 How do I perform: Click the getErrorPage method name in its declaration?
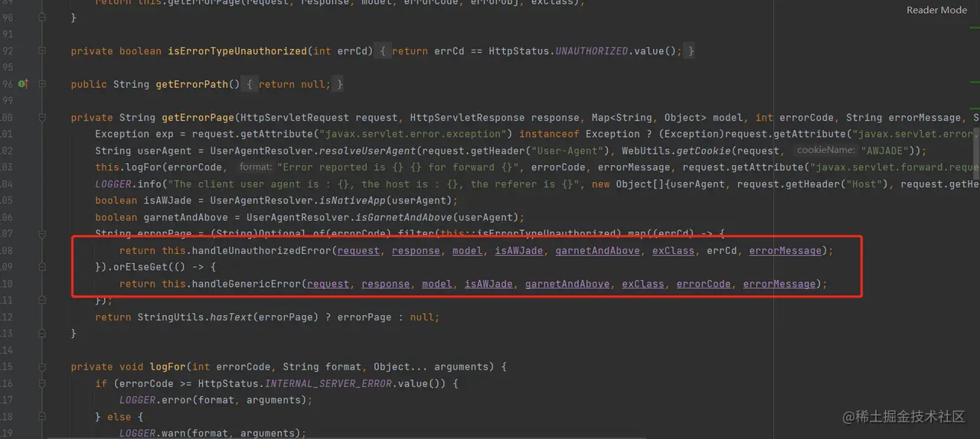[198, 118]
